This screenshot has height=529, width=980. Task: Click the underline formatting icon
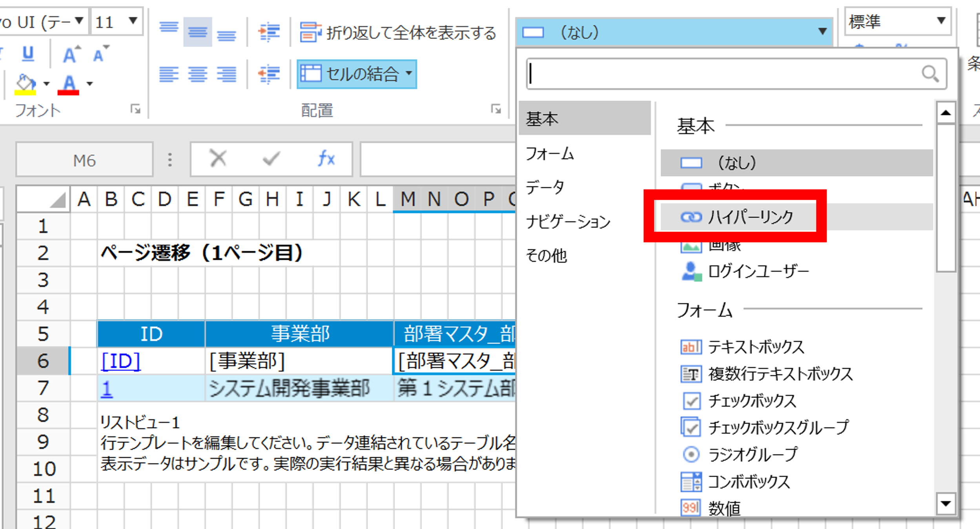pyautogui.click(x=28, y=54)
